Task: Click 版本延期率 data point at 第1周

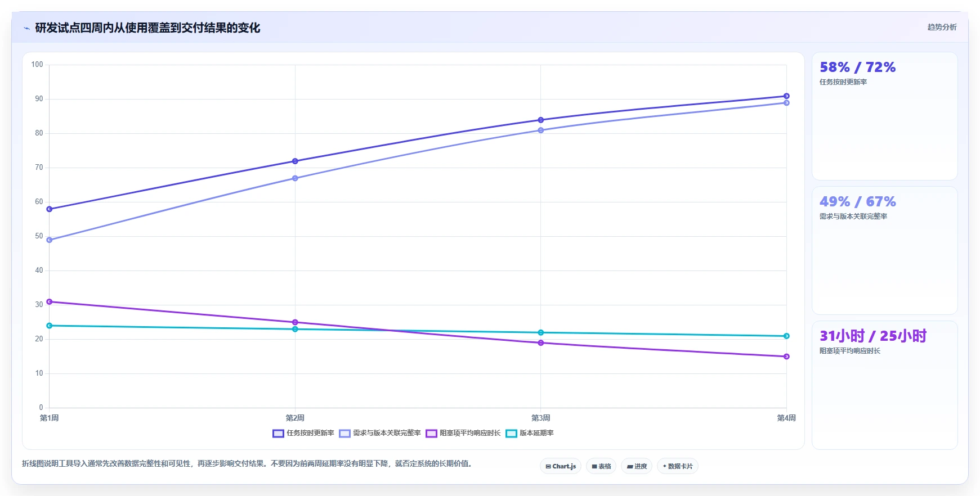Action: pyautogui.click(x=50, y=326)
